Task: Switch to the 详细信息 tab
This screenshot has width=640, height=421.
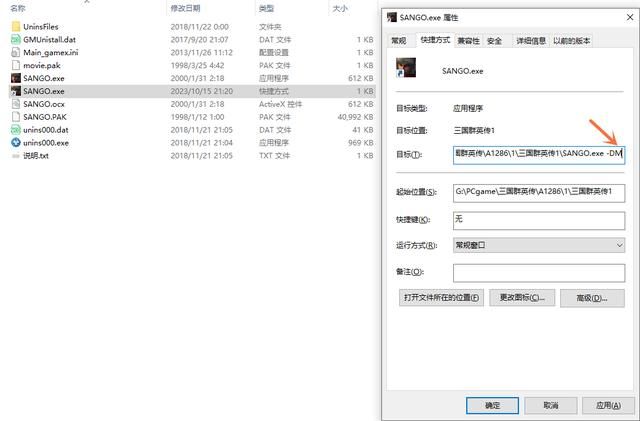Action: click(529, 41)
